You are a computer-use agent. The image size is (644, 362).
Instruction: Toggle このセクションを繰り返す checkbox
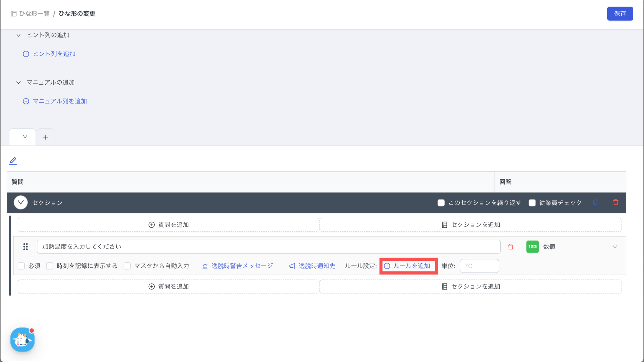click(441, 203)
